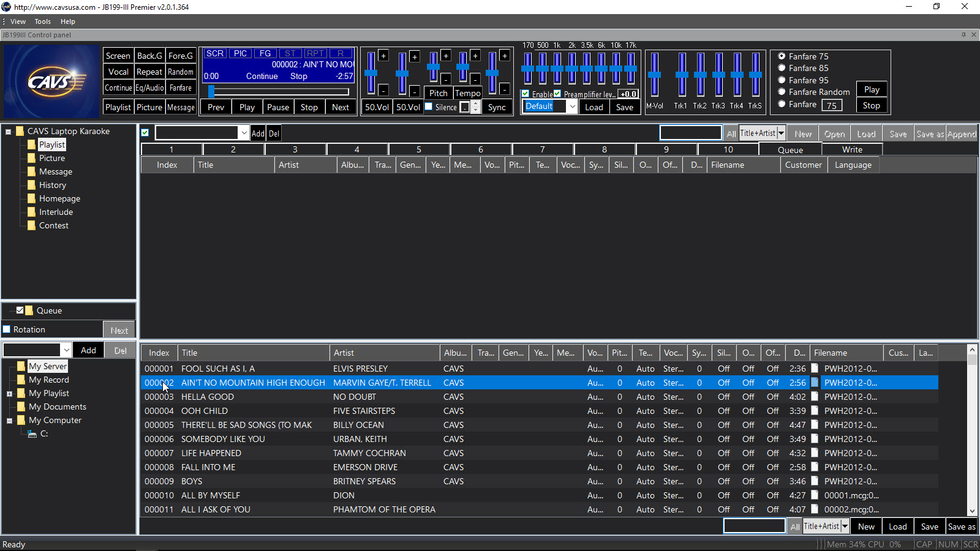Click the song list vertical scrollbar down arrow
Image resolution: width=980 pixels, height=551 pixels.
coord(972,511)
